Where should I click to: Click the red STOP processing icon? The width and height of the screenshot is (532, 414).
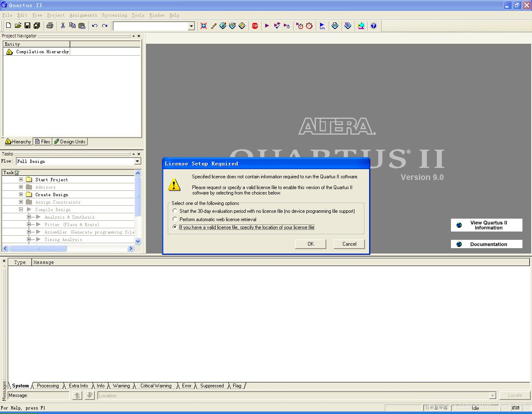point(255,26)
